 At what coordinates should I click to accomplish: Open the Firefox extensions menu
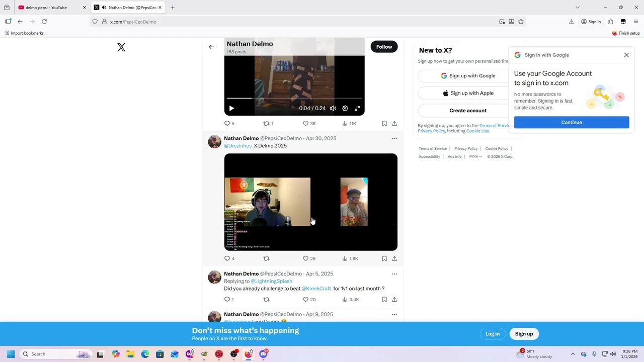(x=610, y=22)
